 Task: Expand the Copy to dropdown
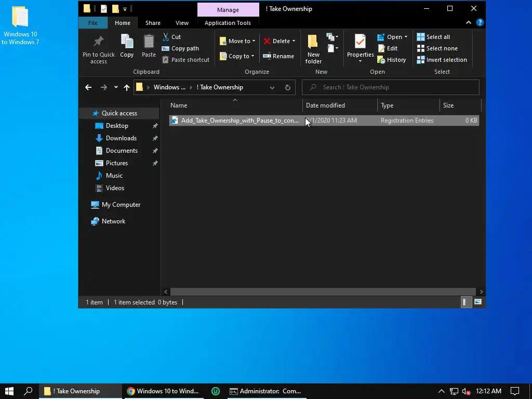click(252, 56)
